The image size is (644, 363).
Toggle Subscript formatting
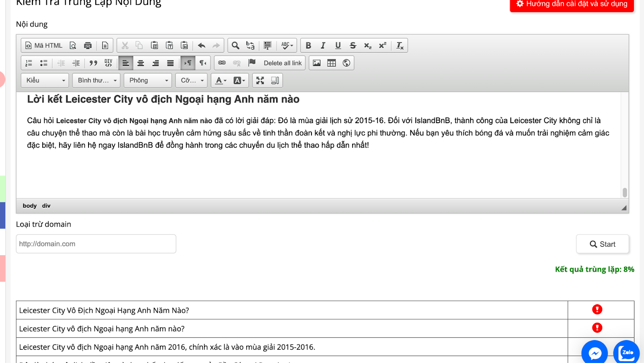pyautogui.click(x=367, y=45)
